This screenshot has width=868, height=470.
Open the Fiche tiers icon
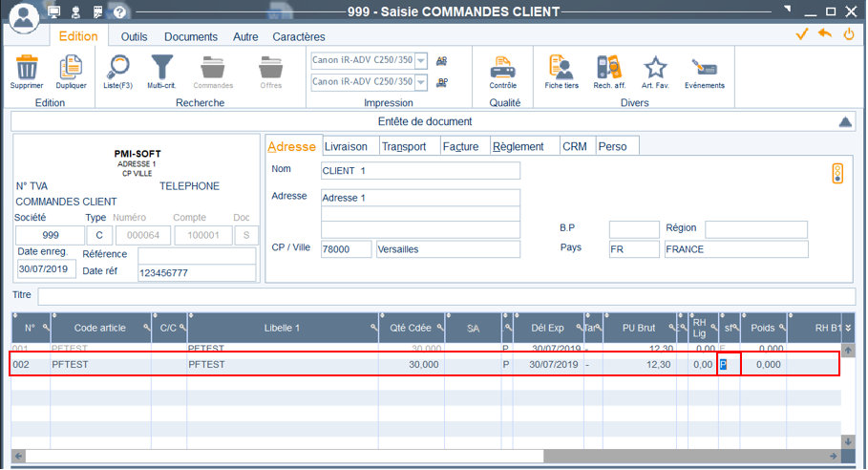click(x=561, y=68)
